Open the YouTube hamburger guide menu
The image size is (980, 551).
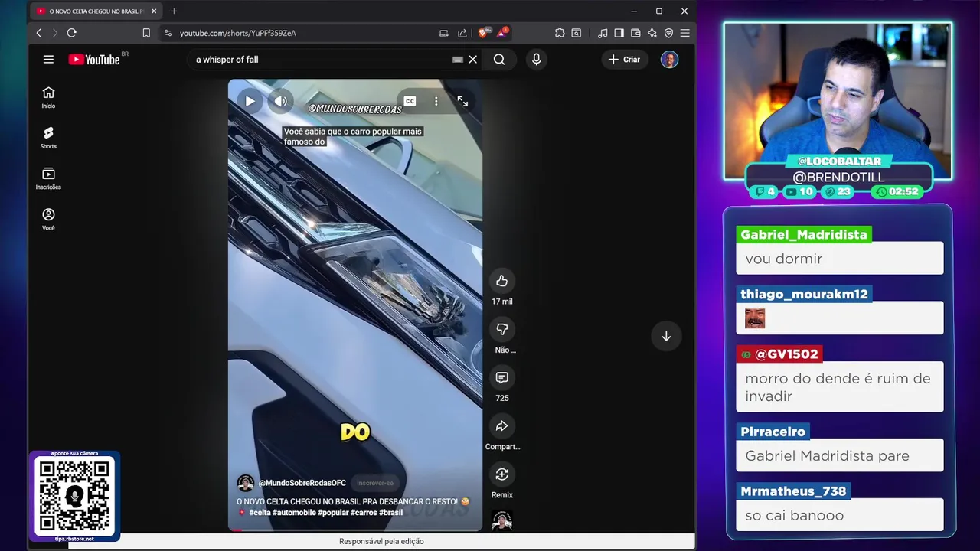click(x=48, y=59)
